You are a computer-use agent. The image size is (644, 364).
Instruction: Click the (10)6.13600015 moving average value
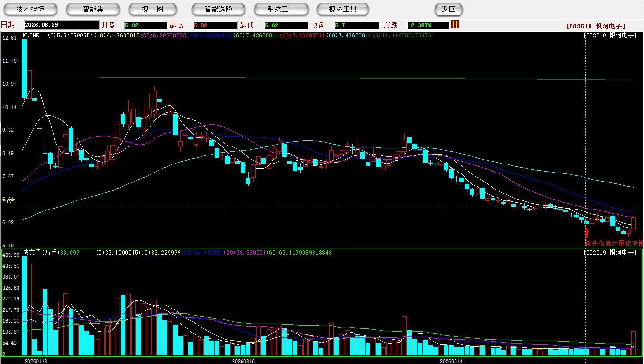click(116, 36)
